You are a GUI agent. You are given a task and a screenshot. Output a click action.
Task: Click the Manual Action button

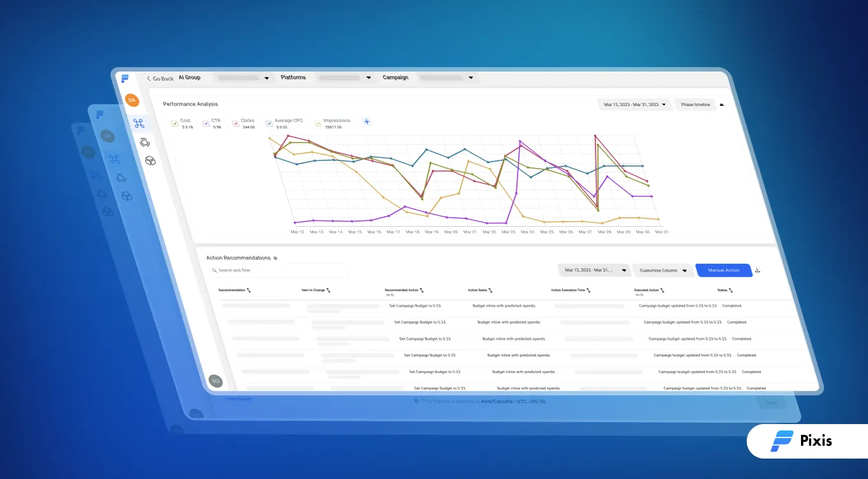click(x=724, y=270)
